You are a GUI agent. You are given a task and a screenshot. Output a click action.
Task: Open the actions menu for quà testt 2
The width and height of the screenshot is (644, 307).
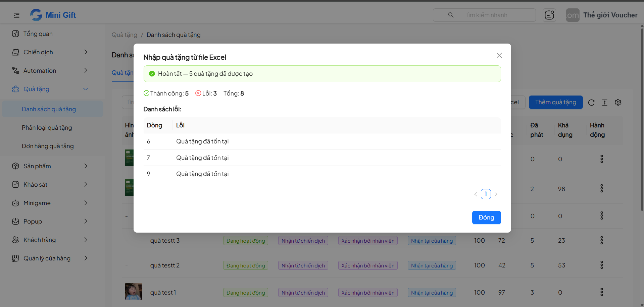point(601,265)
